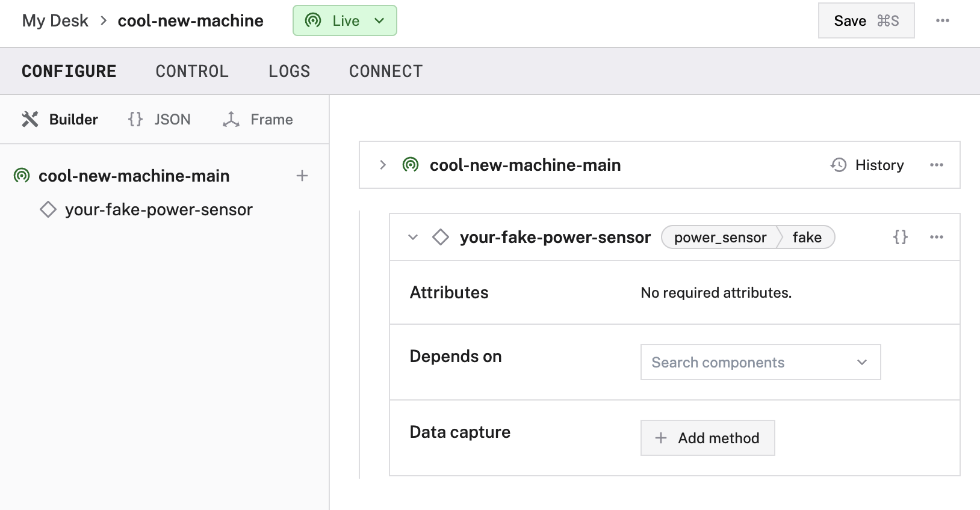Open the CONTROL tab
This screenshot has width=980, height=510.
(192, 71)
